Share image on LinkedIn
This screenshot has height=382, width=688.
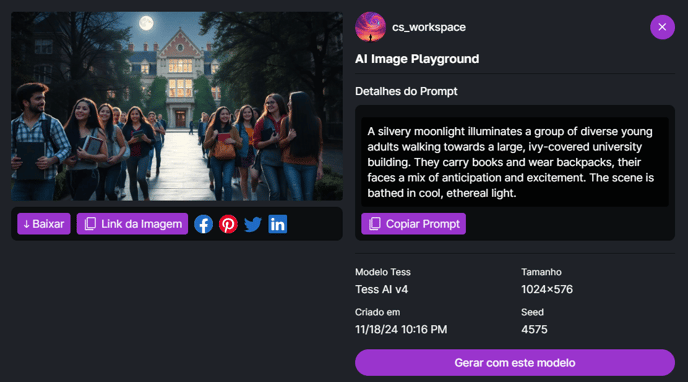(278, 224)
